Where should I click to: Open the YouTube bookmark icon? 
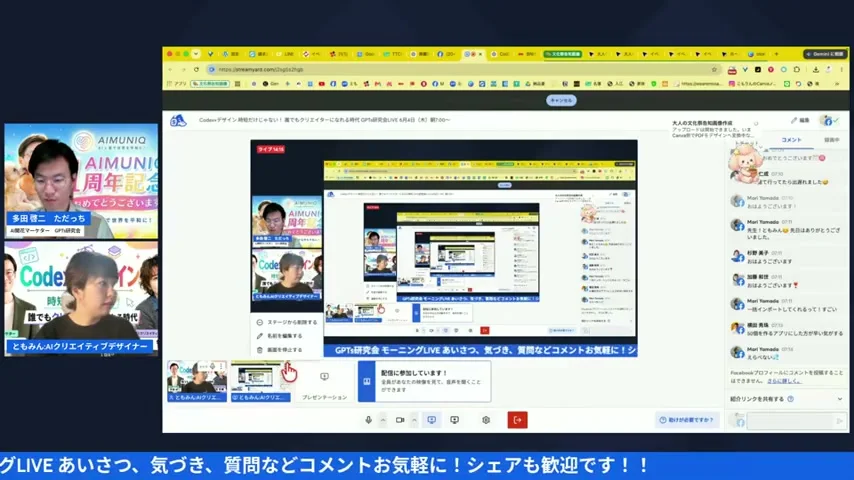pyautogui.click(x=322, y=84)
